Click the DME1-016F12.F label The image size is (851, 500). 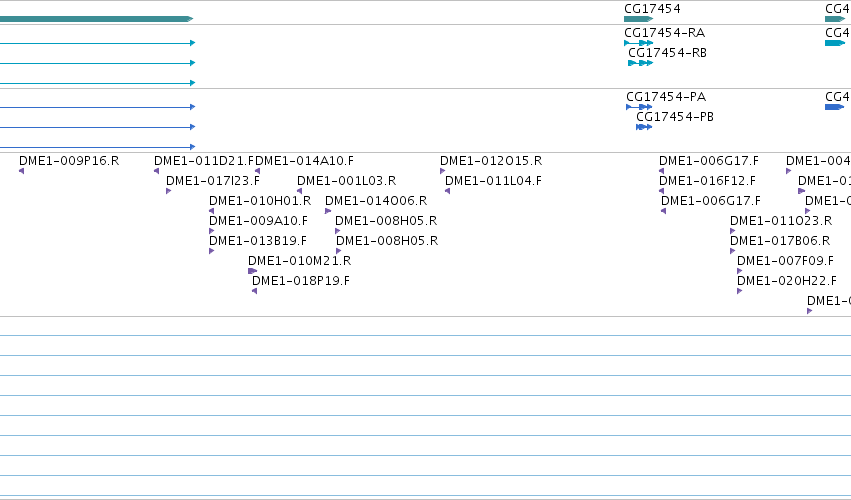707,181
